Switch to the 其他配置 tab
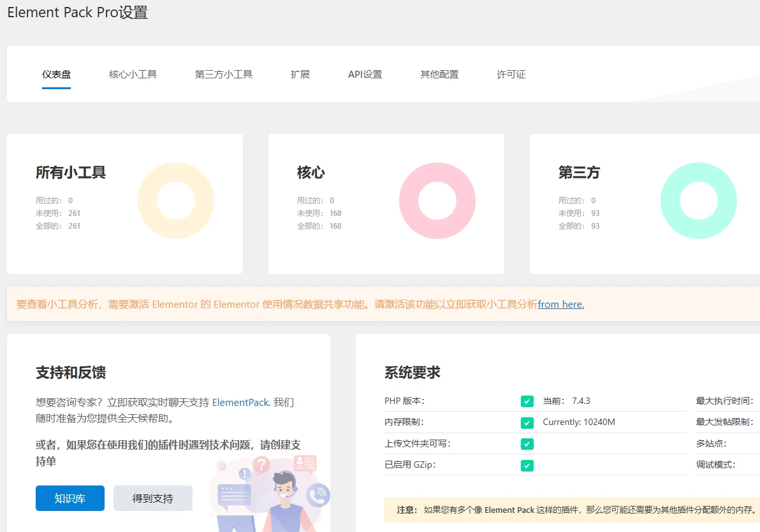 pyautogui.click(x=439, y=74)
